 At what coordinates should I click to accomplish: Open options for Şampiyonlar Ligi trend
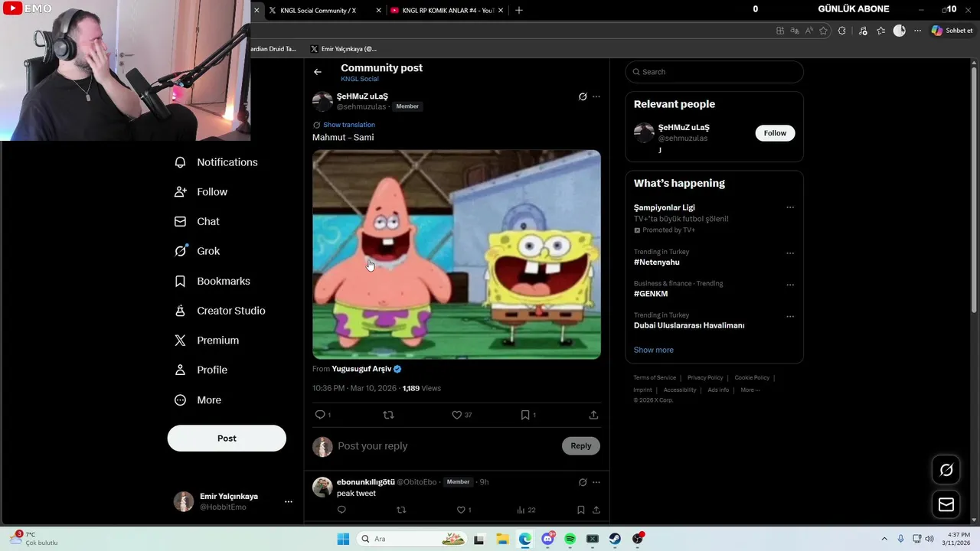point(790,207)
